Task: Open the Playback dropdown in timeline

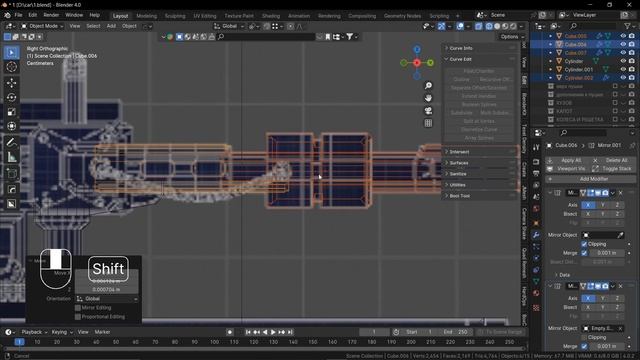Action: (34, 332)
